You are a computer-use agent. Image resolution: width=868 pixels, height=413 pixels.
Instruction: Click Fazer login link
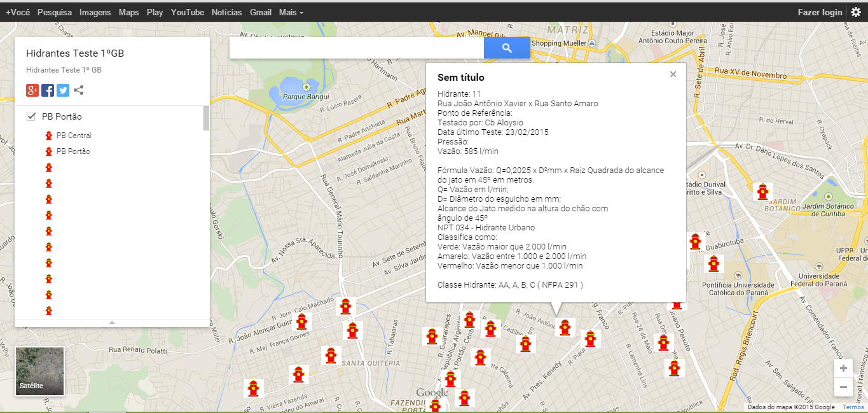pyautogui.click(x=819, y=12)
